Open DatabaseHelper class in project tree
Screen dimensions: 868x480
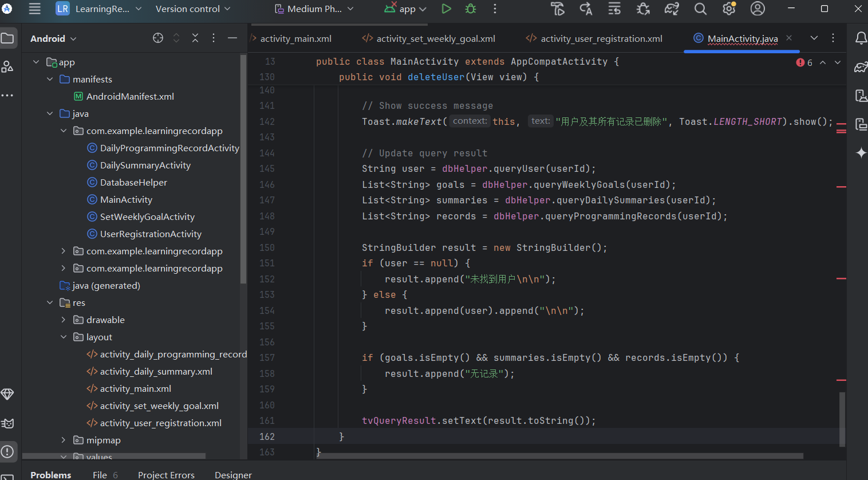[133, 182]
